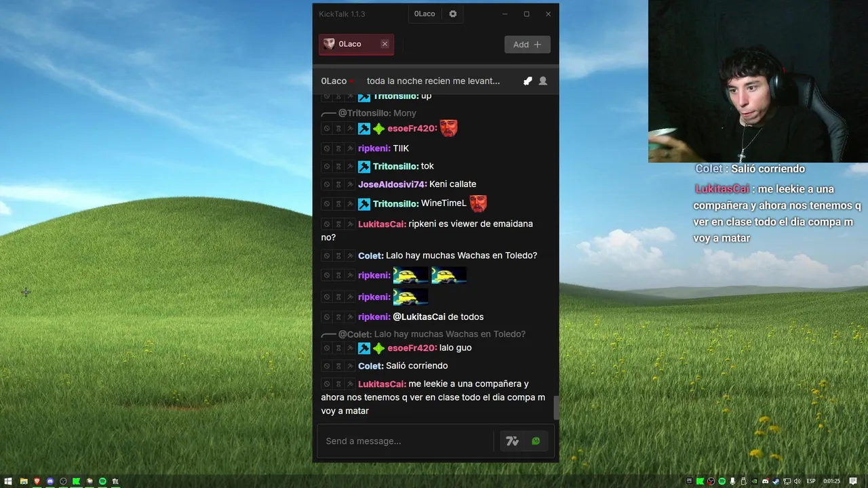
Task: Ban icon on JoseAldosivi74 'Keni callate' message
Action: 326,184
